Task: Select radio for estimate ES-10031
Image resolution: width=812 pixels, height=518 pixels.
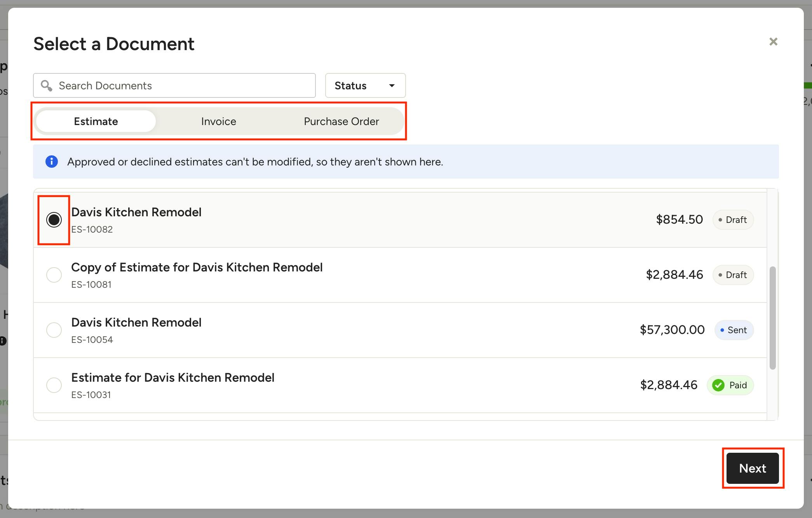Action: pyautogui.click(x=54, y=385)
